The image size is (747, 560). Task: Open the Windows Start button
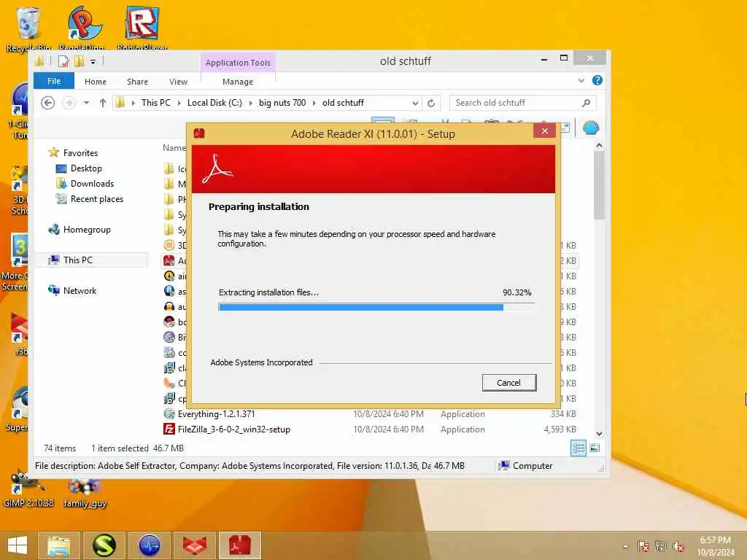18,545
